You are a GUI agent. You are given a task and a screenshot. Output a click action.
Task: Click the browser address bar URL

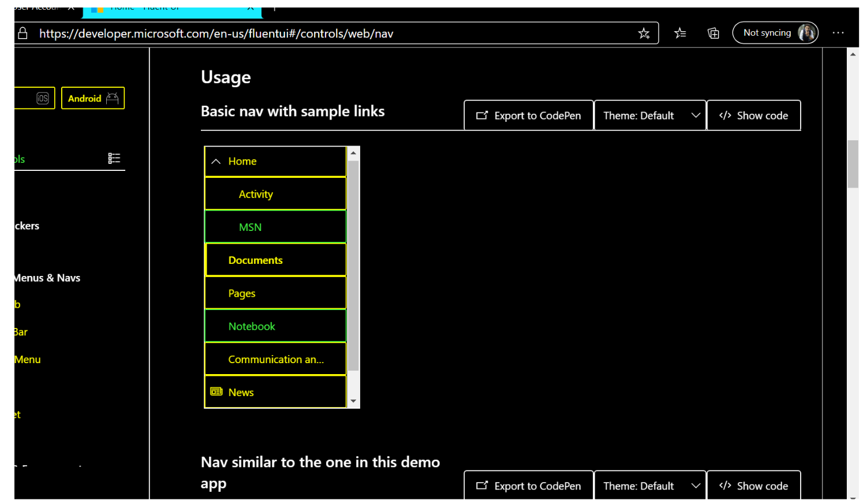216,33
